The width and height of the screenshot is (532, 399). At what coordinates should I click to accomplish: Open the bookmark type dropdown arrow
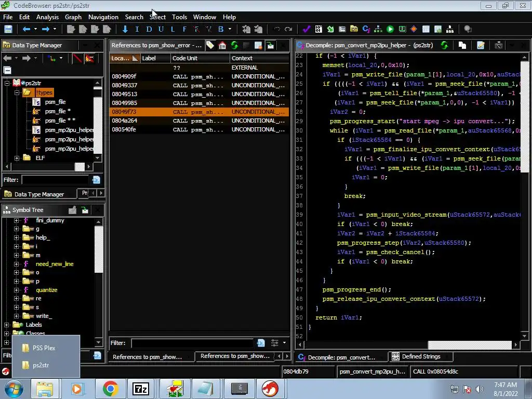coord(230,29)
